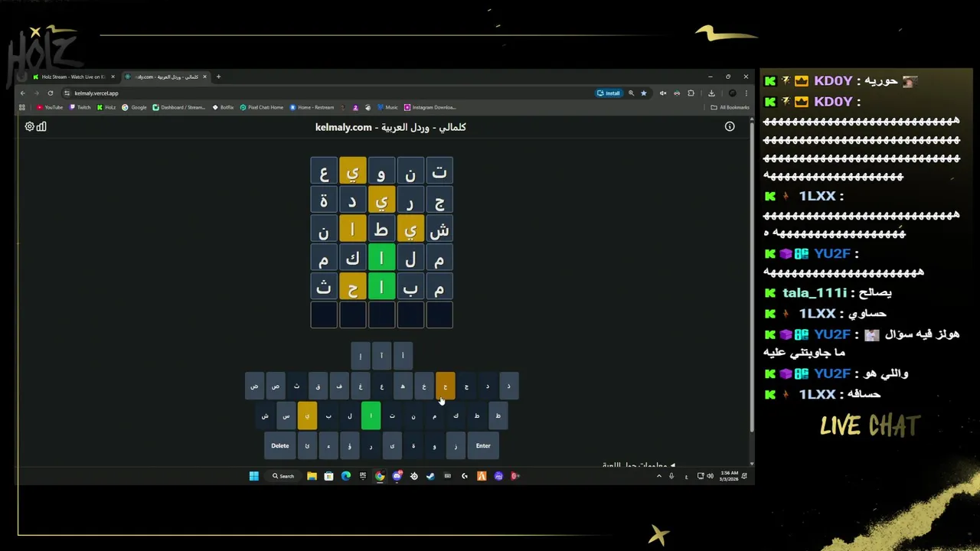Close the Holz Stream tab
The image size is (980, 551).
point(113,77)
